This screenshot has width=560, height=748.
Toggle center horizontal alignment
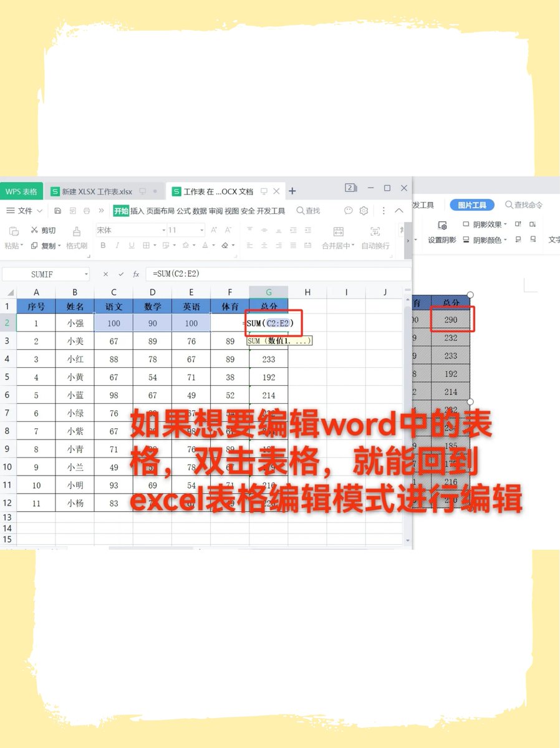(x=264, y=246)
